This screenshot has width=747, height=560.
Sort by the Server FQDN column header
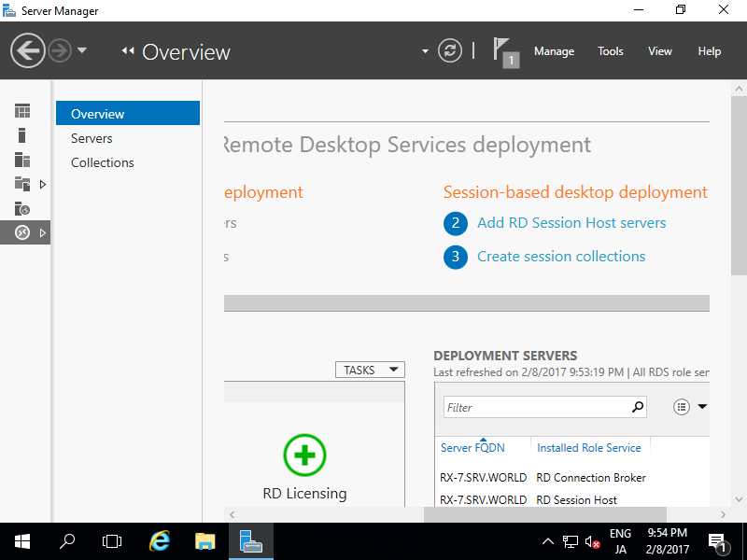(472, 448)
